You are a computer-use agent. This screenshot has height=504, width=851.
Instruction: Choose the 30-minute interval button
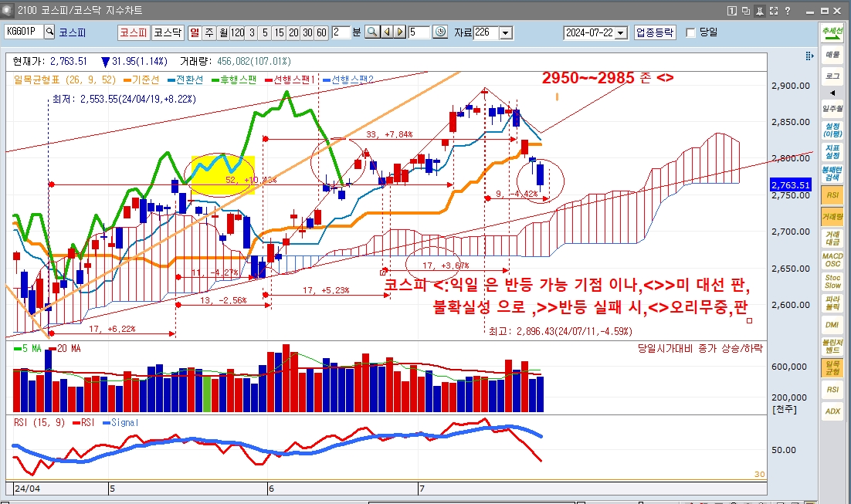pyautogui.click(x=307, y=32)
